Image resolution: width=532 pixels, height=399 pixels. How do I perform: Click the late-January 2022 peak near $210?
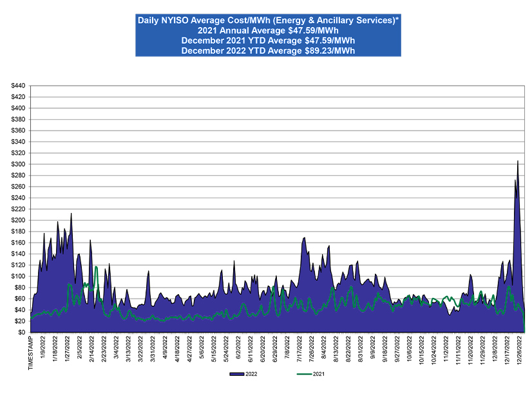click(71, 214)
